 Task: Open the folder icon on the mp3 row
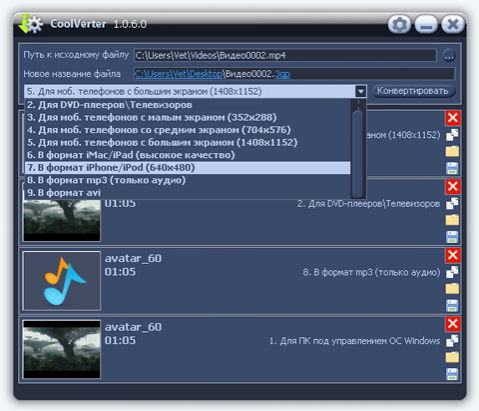pyautogui.click(x=452, y=289)
